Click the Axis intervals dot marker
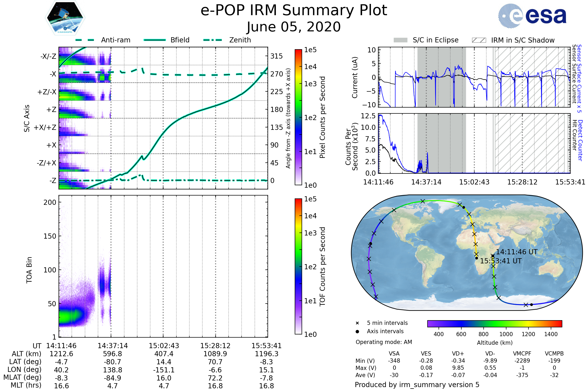 (357, 331)
